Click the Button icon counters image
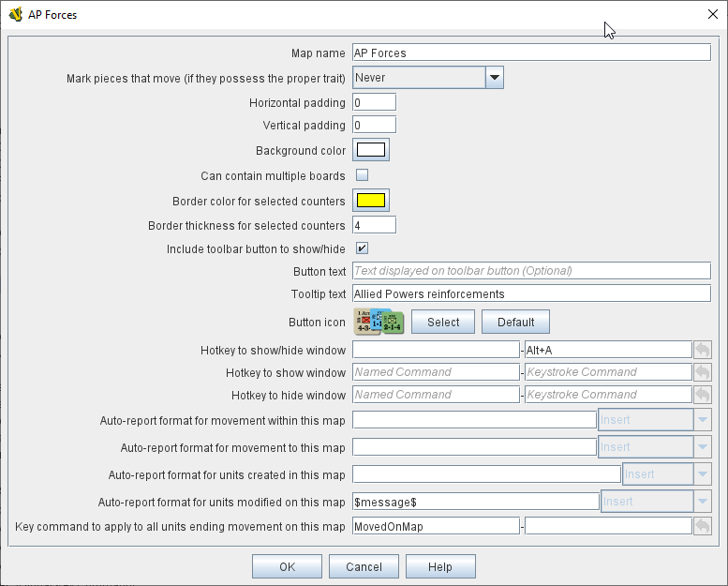728x586 pixels. 379,322
